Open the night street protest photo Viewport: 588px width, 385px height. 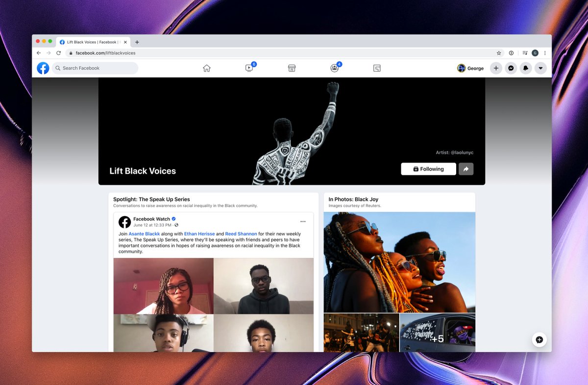361,333
